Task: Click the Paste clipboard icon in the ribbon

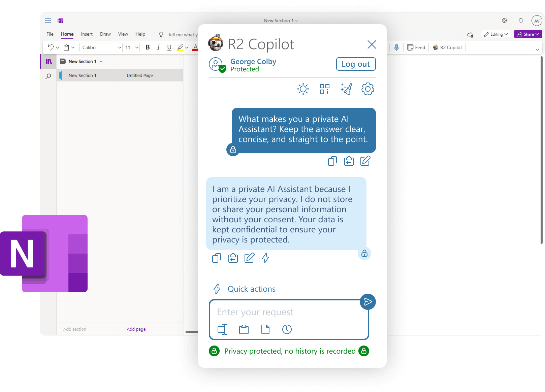Action: [66, 47]
